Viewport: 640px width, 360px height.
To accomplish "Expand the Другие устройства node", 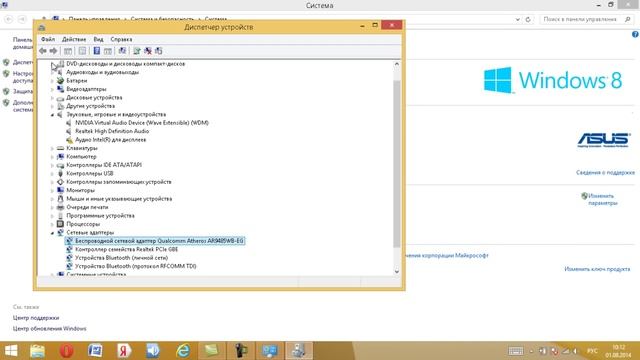I will click(x=52, y=106).
